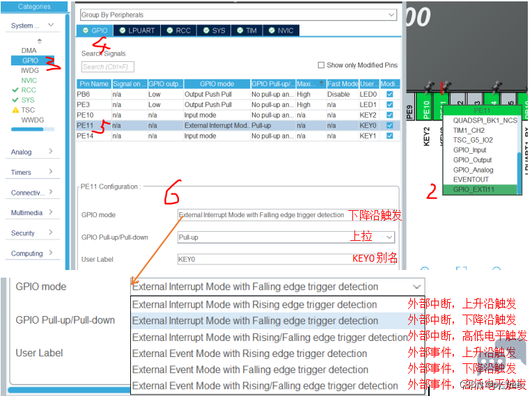Open the SYS tab

214,31
